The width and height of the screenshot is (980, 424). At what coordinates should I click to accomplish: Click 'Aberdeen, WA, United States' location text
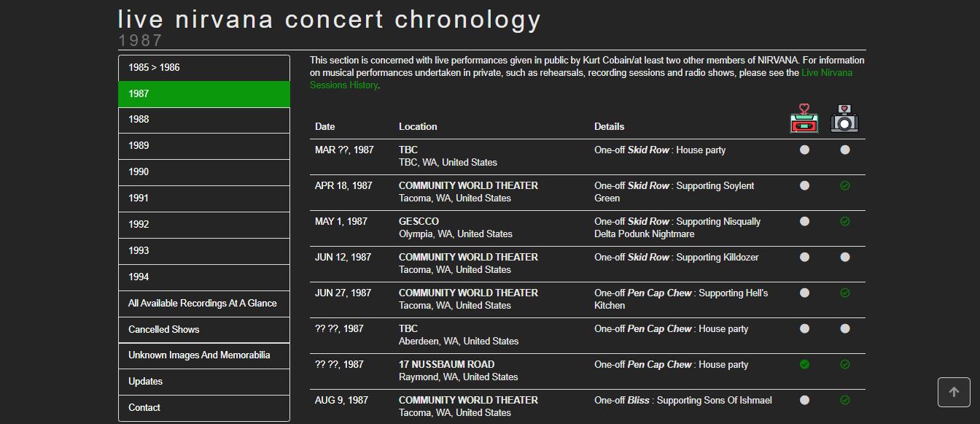click(x=459, y=341)
